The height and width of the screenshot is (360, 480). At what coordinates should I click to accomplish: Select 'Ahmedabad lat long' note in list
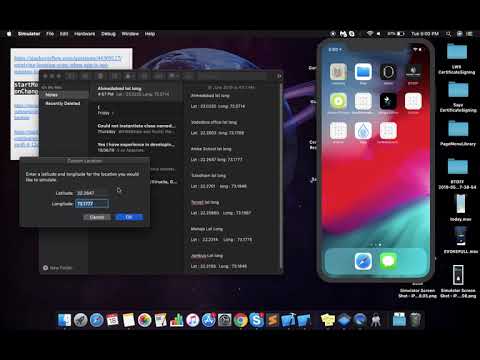tap(136, 91)
